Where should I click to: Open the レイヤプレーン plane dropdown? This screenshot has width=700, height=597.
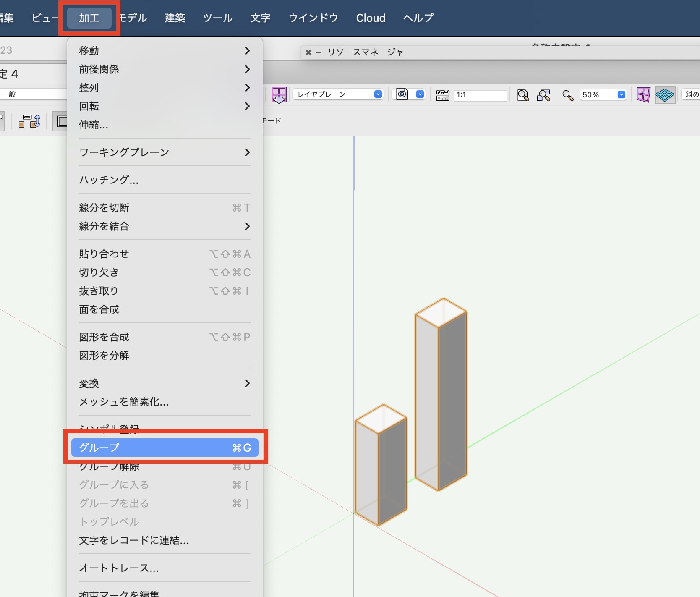point(338,94)
